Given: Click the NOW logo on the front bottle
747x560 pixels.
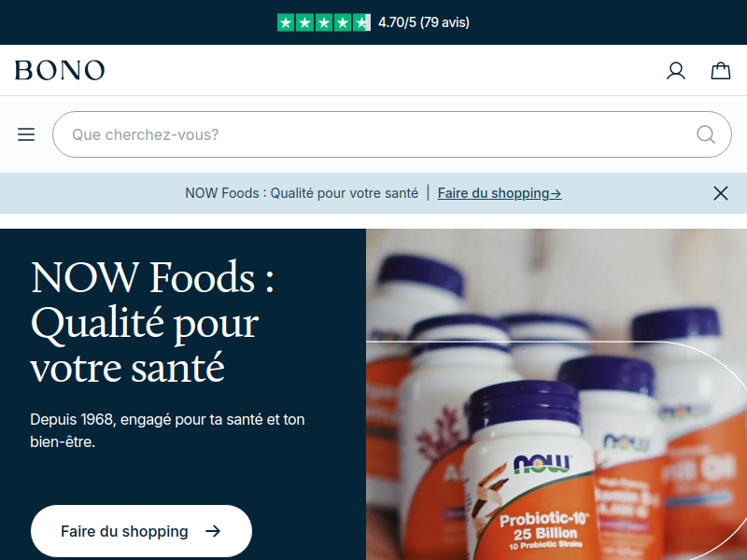Looking at the screenshot, I should coord(542,464).
